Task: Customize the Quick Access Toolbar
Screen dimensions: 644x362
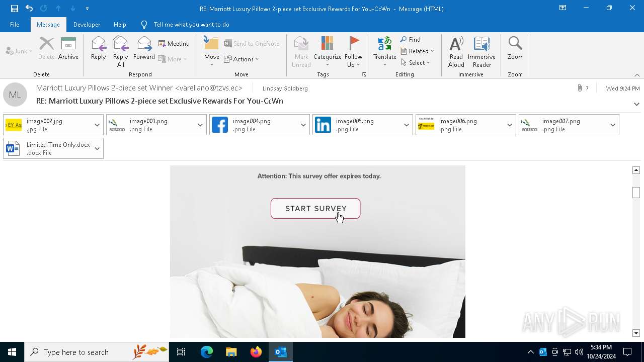Action: [87, 9]
